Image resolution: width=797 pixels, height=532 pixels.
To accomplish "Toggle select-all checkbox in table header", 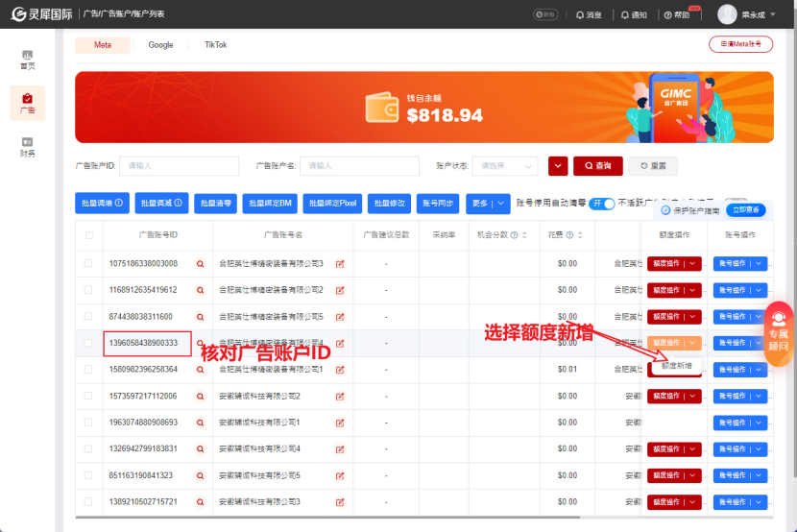I will click(x=89, y=234).
